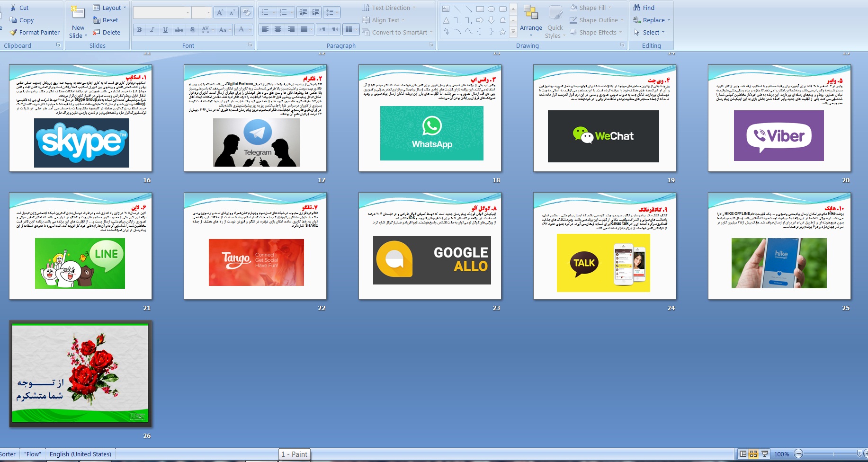Screen dimensions: 868x462
Task: Open Character Spacing dropdown
Action: point(207,29)
